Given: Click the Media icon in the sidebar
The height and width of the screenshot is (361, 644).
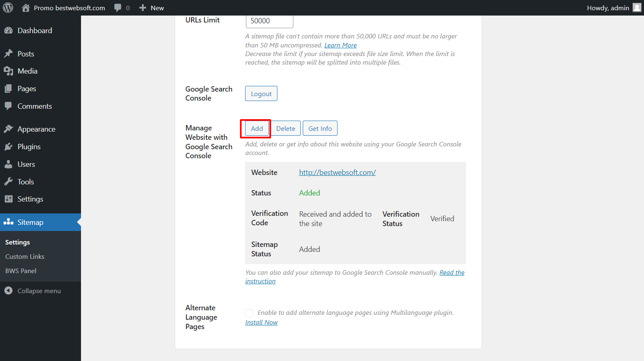Looking at the screenshot, I should 9,71.
